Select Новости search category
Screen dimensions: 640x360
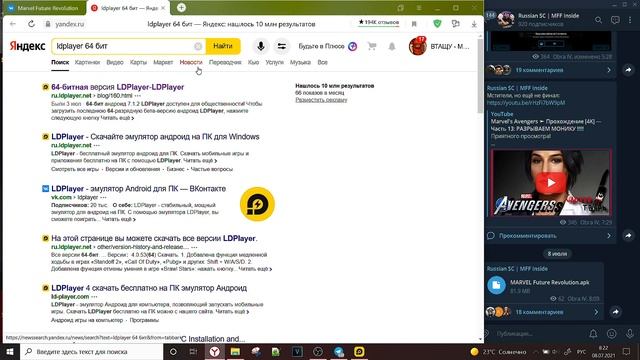point(191,62)
